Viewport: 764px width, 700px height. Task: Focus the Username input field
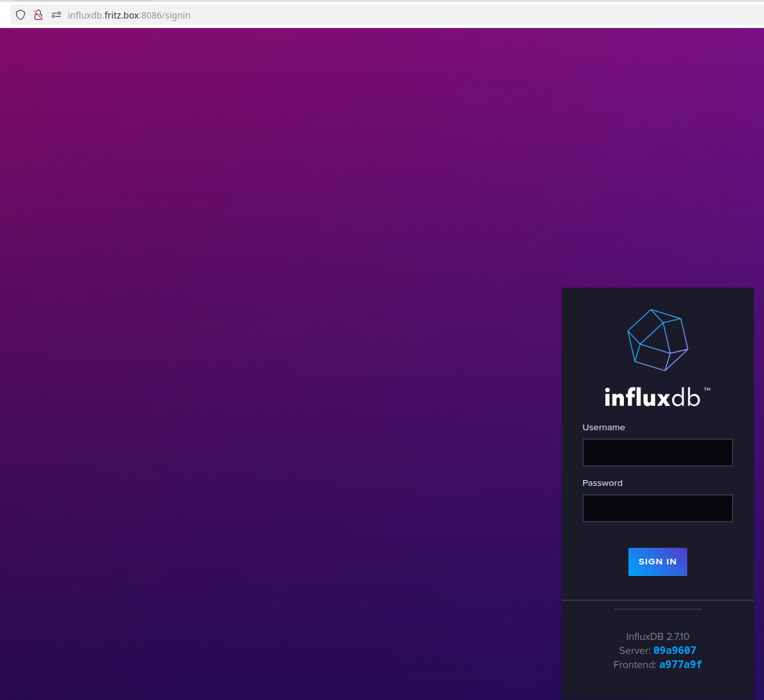[657, 453]
